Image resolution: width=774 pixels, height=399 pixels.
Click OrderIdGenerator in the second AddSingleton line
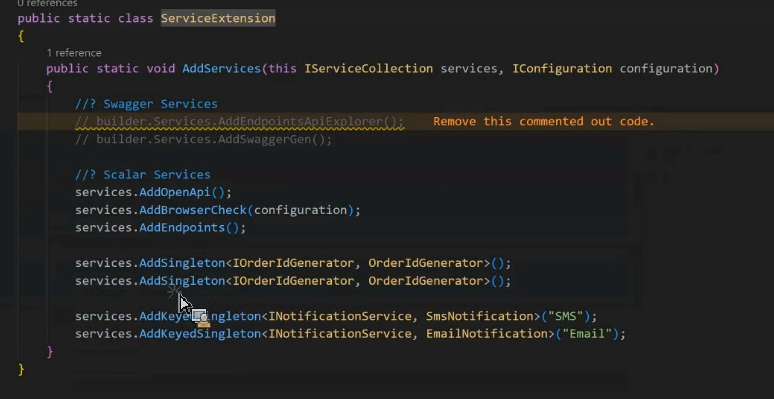425,281
